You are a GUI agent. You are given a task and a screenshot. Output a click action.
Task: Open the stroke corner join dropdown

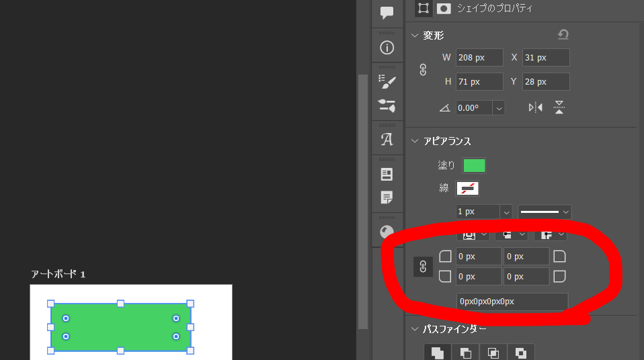coord(551,234)
